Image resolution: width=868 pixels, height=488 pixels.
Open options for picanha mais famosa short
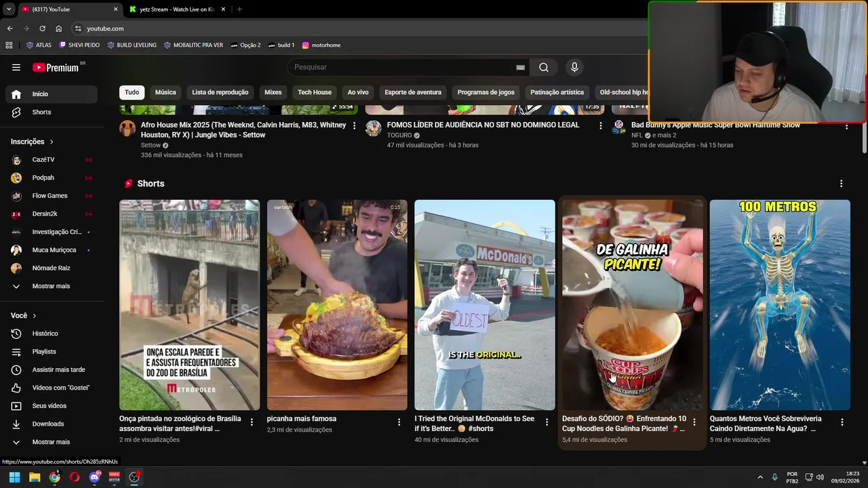pos(399,422)
